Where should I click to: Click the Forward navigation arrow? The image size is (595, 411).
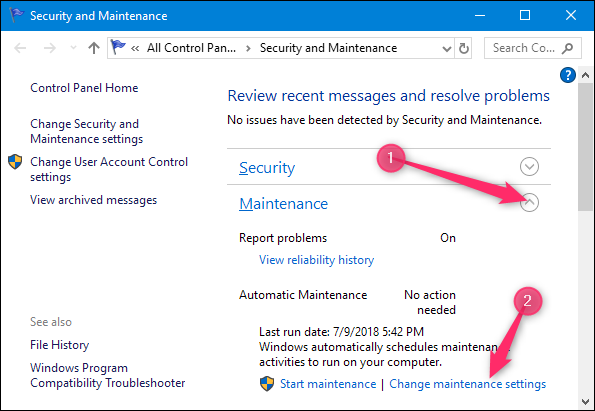coord(50,48)
